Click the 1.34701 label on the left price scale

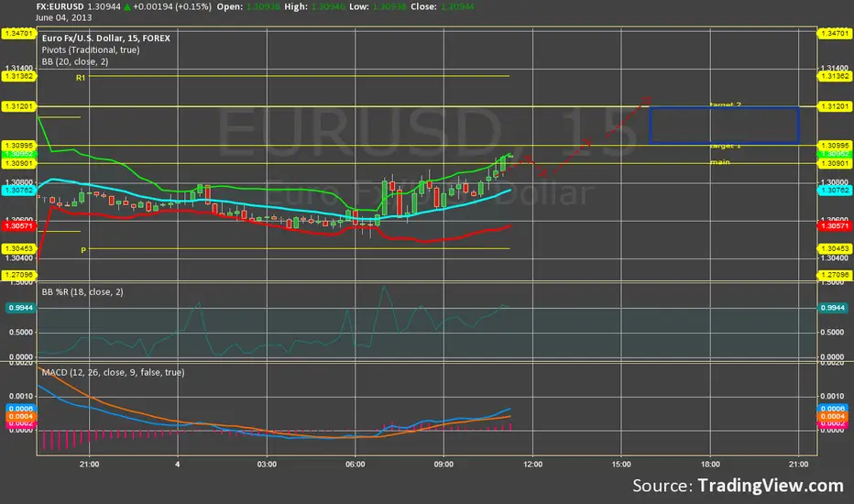point(19,33)
